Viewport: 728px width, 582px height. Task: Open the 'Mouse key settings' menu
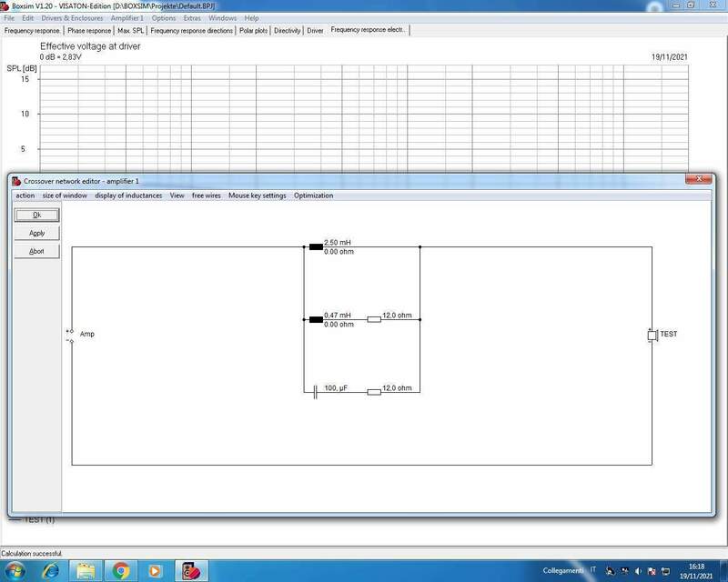pyautogui.click(x=257, y=196)
